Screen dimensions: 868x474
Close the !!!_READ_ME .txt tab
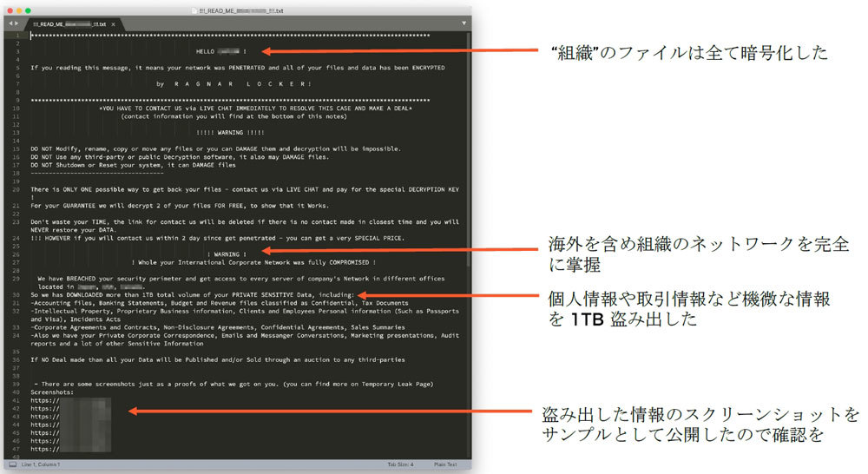pyautogui.click(x=113, y=24)
